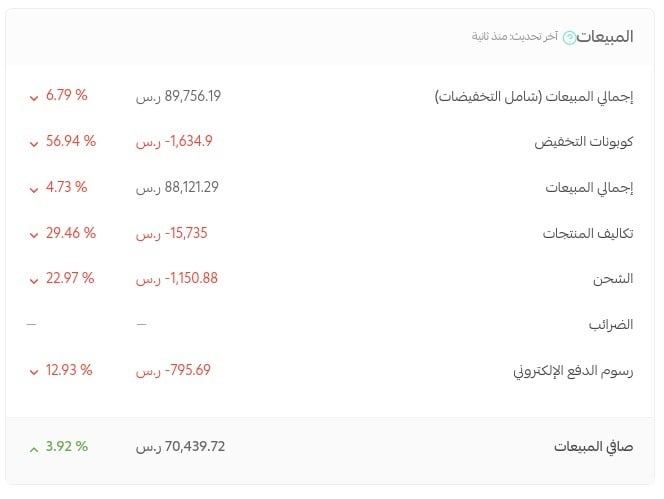Select the المبيعات section title
Screen dimensions: 664x499
[x=605, y=36]
